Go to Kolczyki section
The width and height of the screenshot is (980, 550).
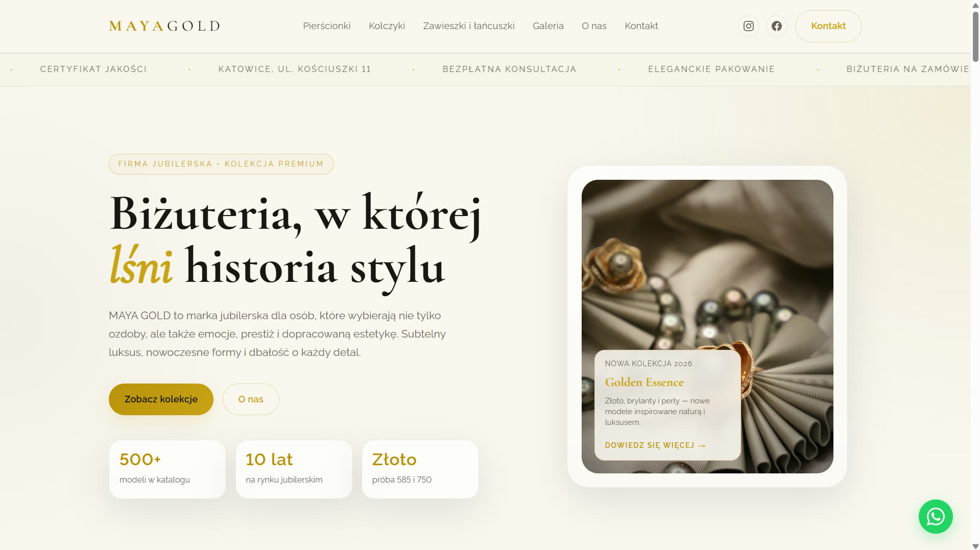[x=387, y=26]
